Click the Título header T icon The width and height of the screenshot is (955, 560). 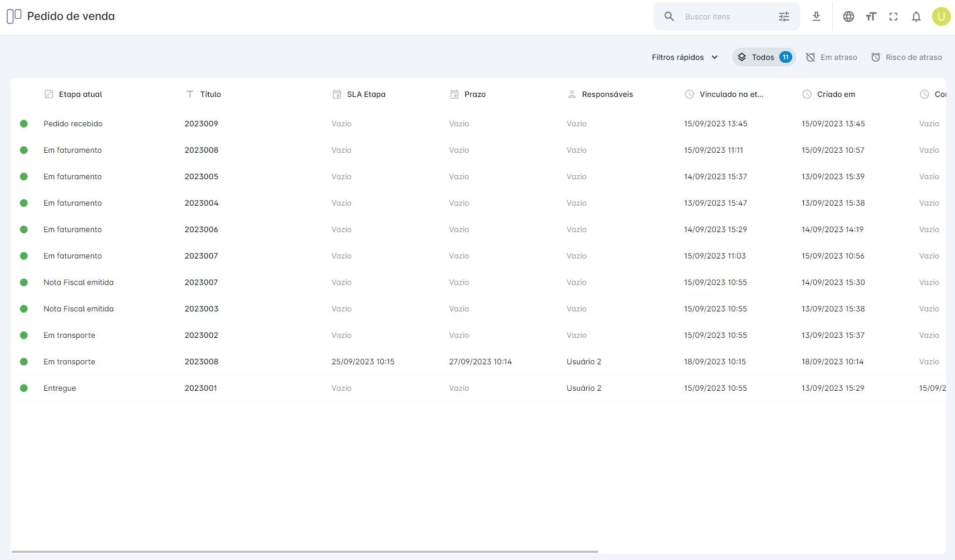pos(190,94)
